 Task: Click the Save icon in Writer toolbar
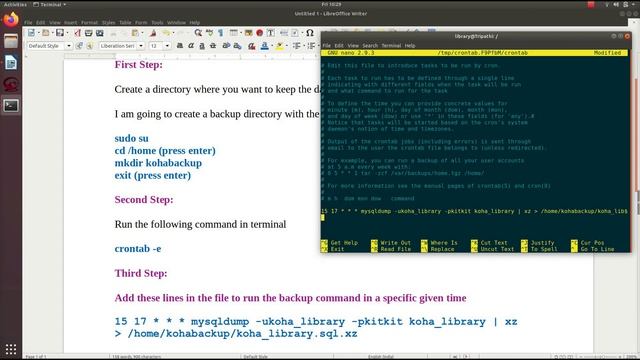point(60,33)
